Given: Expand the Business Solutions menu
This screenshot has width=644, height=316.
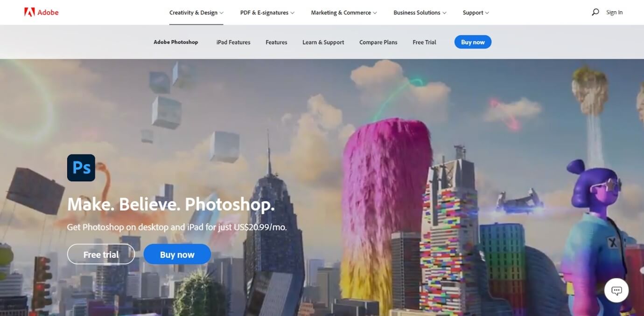Looking at the screenshot, I should tap(420, 13).
